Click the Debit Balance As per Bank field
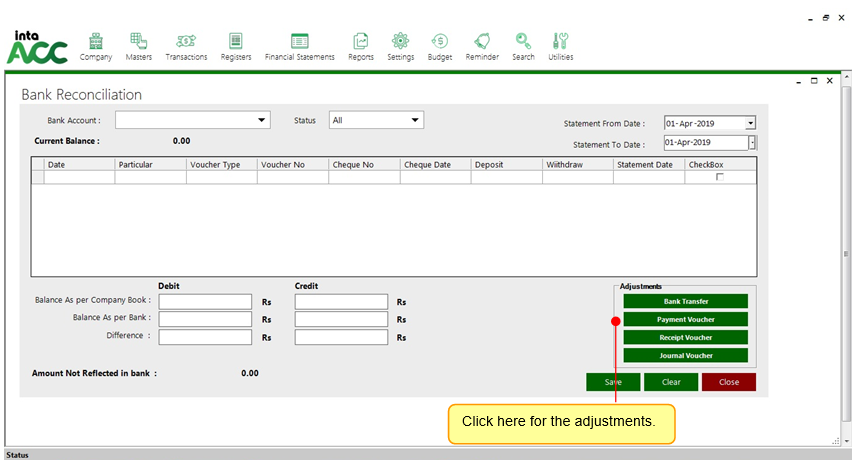This screenshot has height=469, width=852. pyautogui.click(x=205, y=319)
